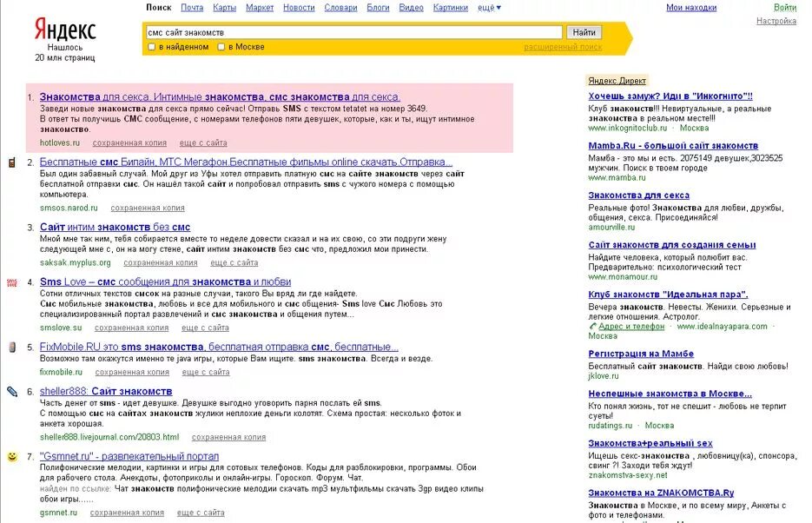Enable the 'в Москве' checkbox
Screen dimensions: 812x523
[221, 47]
